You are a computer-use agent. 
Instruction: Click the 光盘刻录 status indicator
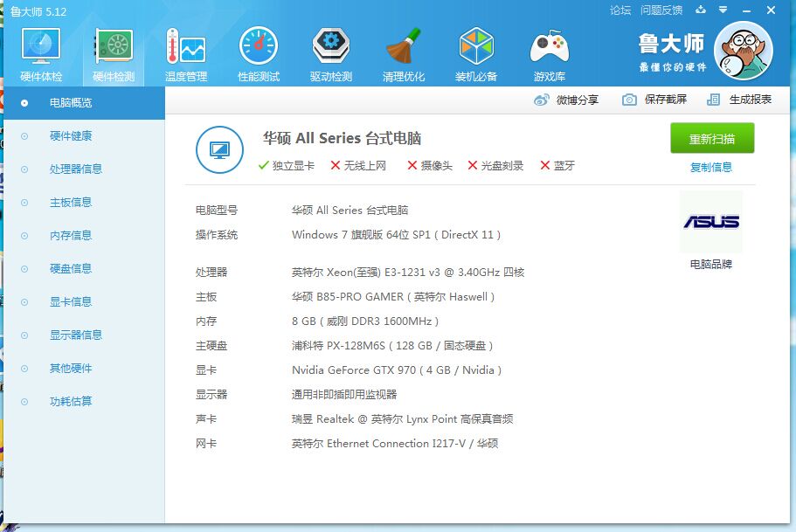495,165
